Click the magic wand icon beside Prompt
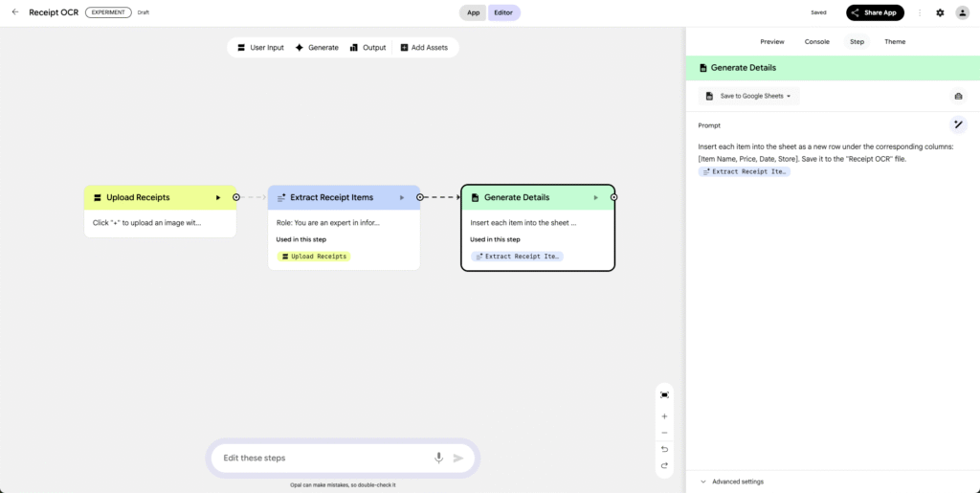The height and width of the screenshot is (493, 980). (x=958, y=124)
